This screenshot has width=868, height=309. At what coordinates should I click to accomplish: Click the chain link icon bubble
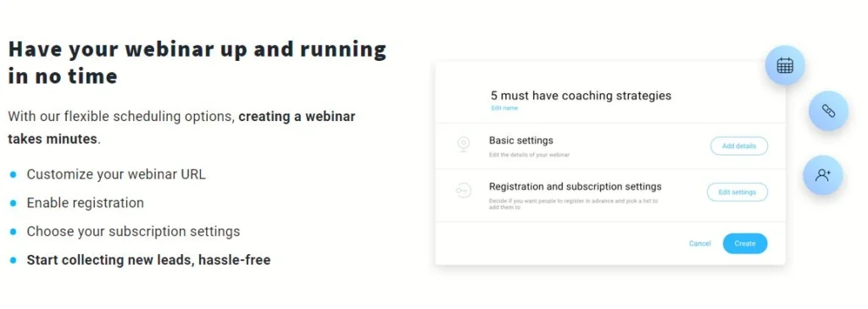coord(828,111)
